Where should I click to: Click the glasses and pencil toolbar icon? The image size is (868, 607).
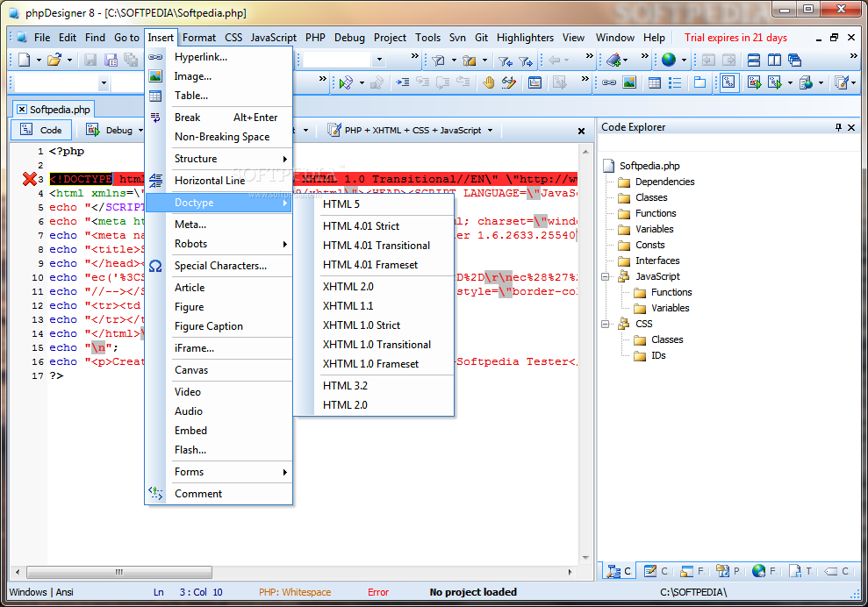coord(508,83)
